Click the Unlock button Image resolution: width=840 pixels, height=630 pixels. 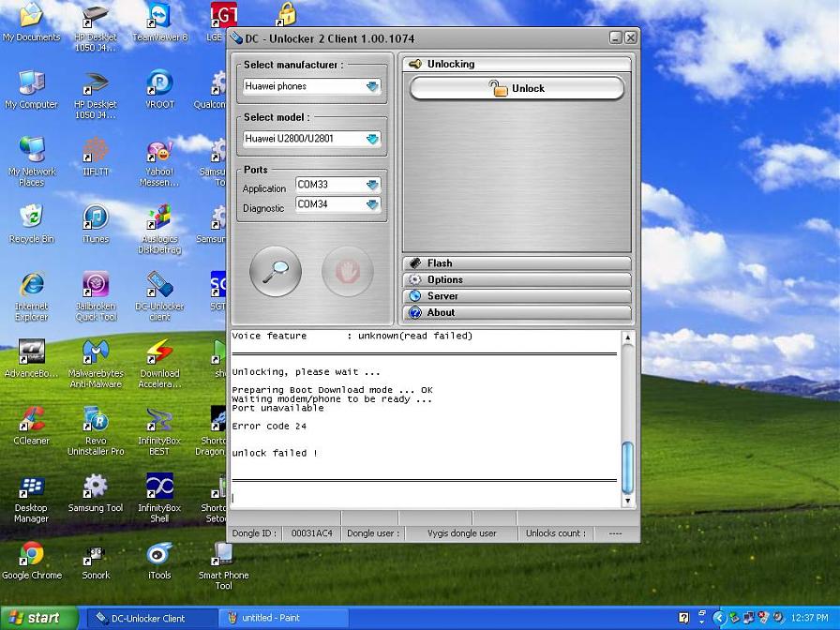[517, 88]
